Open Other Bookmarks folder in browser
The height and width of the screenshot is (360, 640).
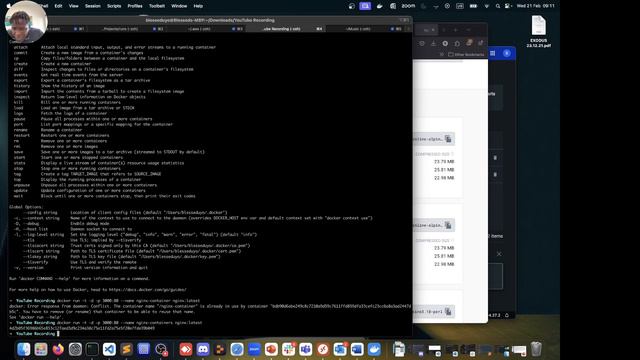[x=466, y=54]
